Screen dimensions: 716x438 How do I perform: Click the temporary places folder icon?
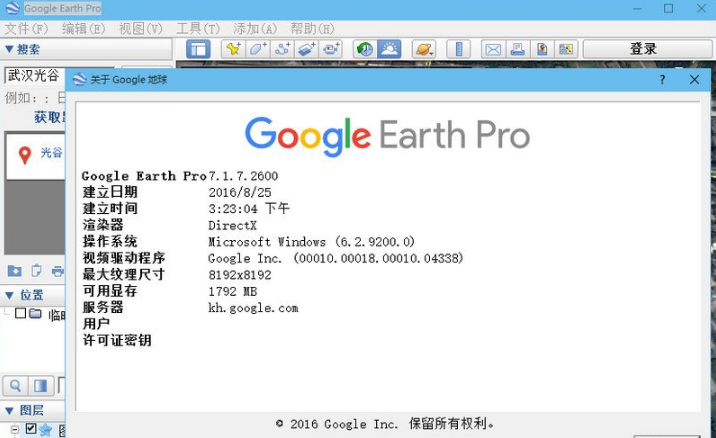click(36, 313)
